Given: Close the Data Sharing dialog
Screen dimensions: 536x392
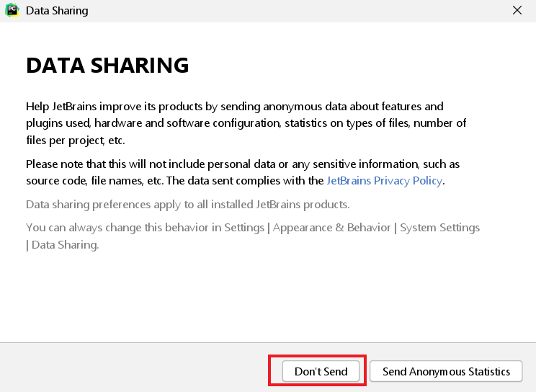Looking at the screenshot, I should [517, 10].
